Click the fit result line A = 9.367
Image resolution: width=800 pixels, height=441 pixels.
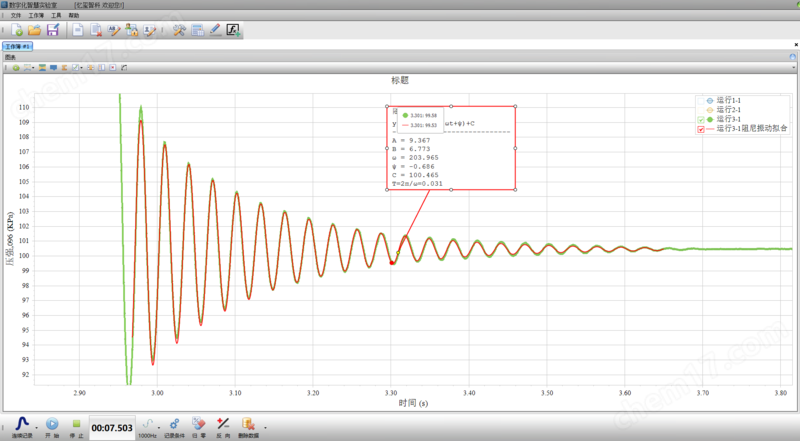coord(411,140)
